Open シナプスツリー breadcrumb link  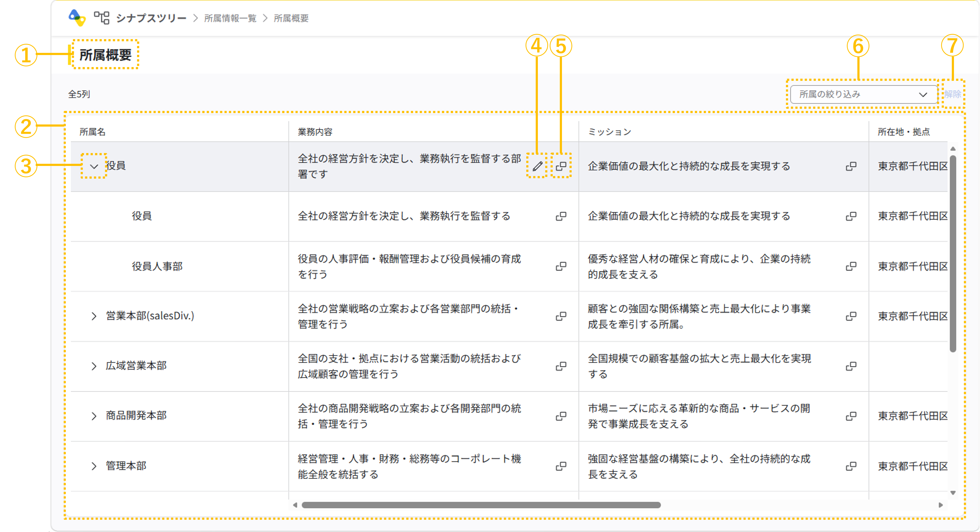pos(151,18)
